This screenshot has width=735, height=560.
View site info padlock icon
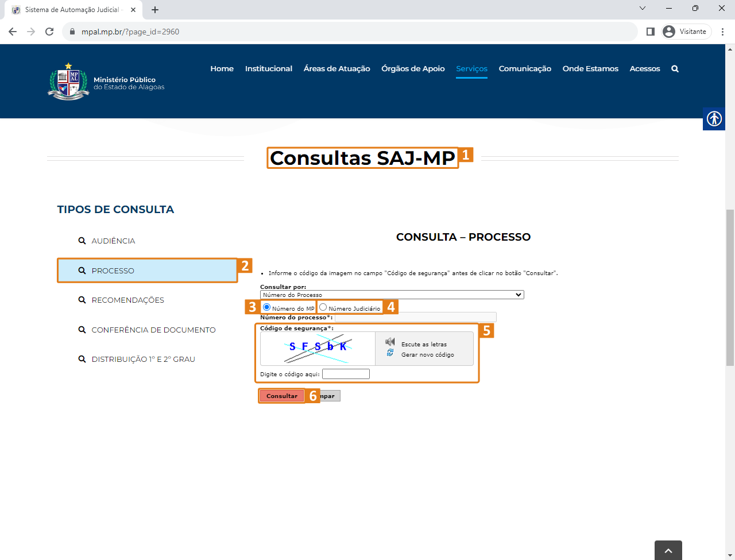tap(72, 32)
